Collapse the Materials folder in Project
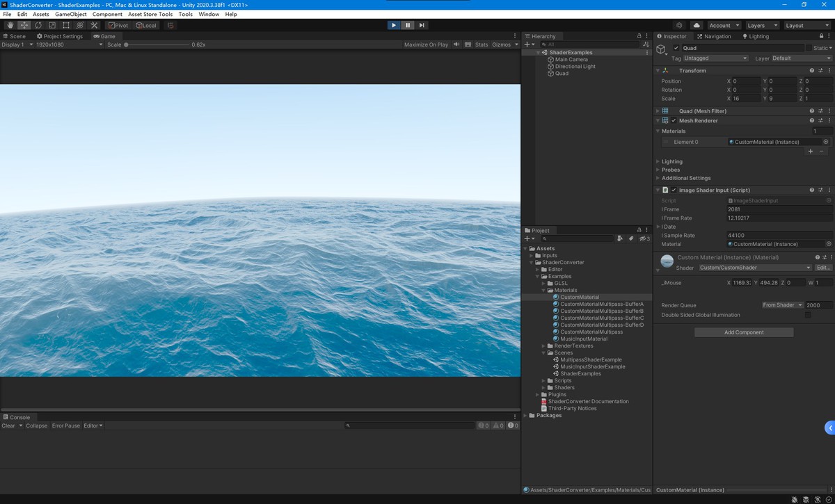Screen dimensions: 835x504 point(544,290)
